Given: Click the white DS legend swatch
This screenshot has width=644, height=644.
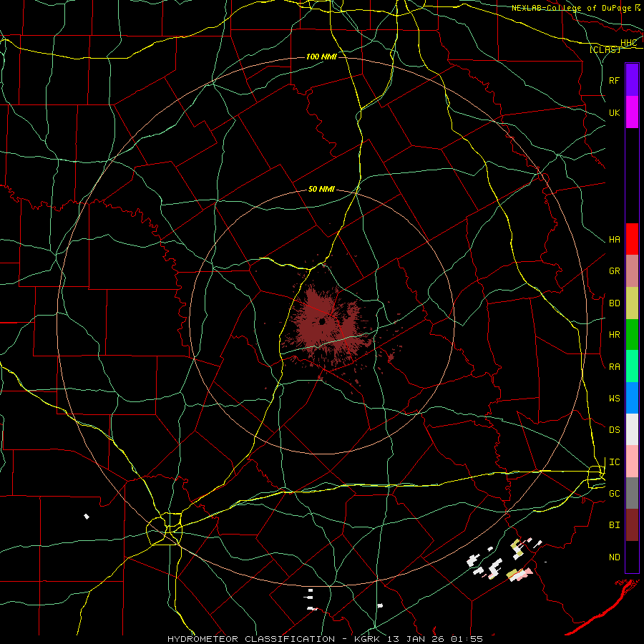Looking at the screenshot, I should tap(632, 429).
